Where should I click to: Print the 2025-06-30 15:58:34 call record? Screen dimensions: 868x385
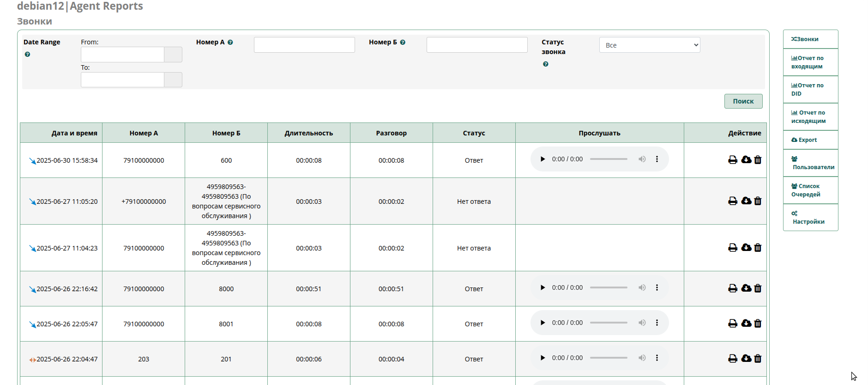click(x=733, y=160)
